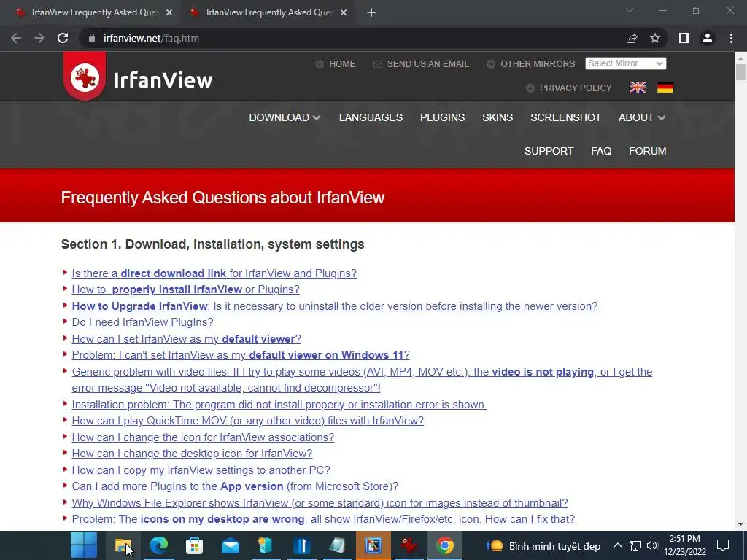The height and width of the screenshot is (560, 747).
Task: Click the browser forward arrow
Action: tap(39, 38)
